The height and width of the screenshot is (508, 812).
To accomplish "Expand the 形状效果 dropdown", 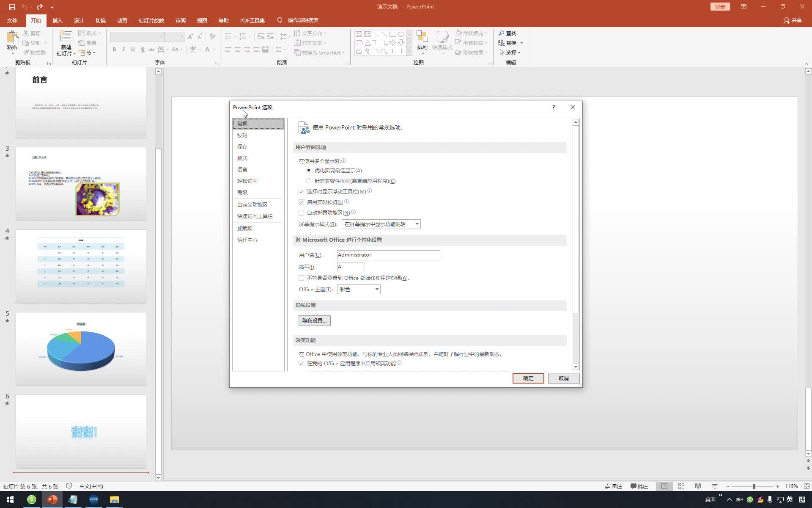I will coord(486,53).
